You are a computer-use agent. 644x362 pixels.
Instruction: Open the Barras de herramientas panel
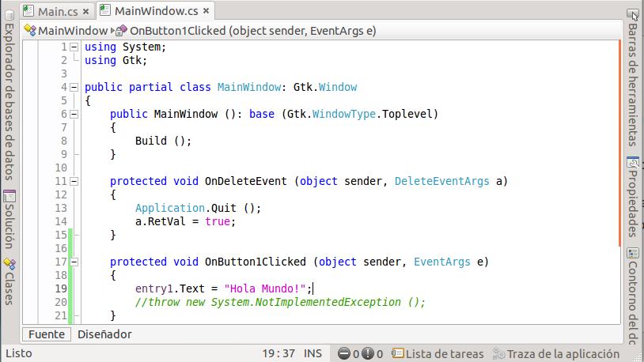(x=633, y=85)
